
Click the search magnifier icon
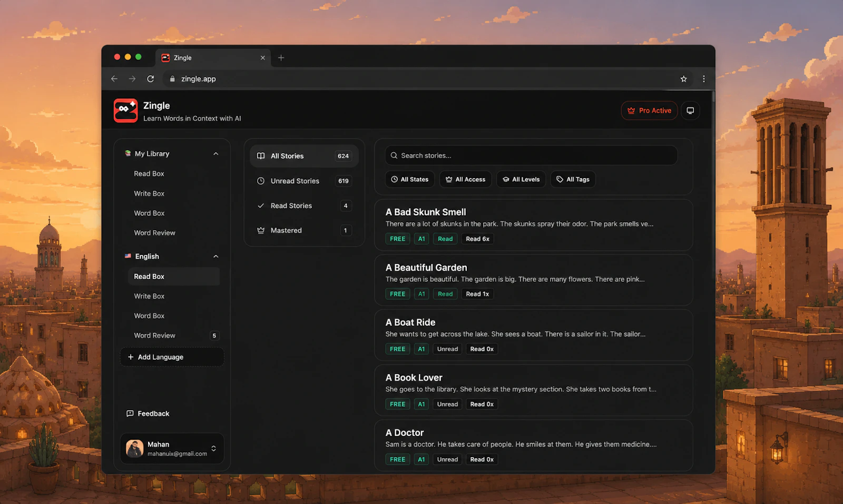tap(394, 155)
